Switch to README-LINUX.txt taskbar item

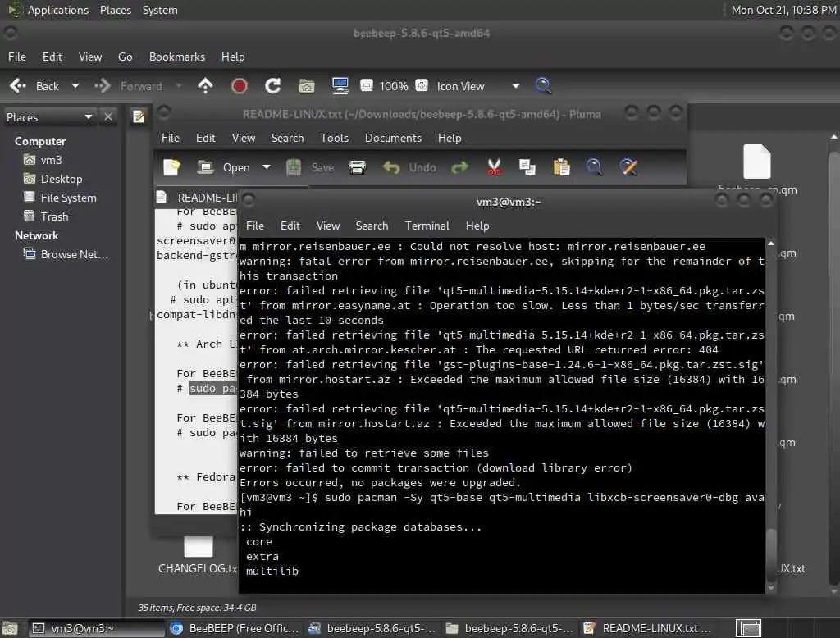[647, 628]
